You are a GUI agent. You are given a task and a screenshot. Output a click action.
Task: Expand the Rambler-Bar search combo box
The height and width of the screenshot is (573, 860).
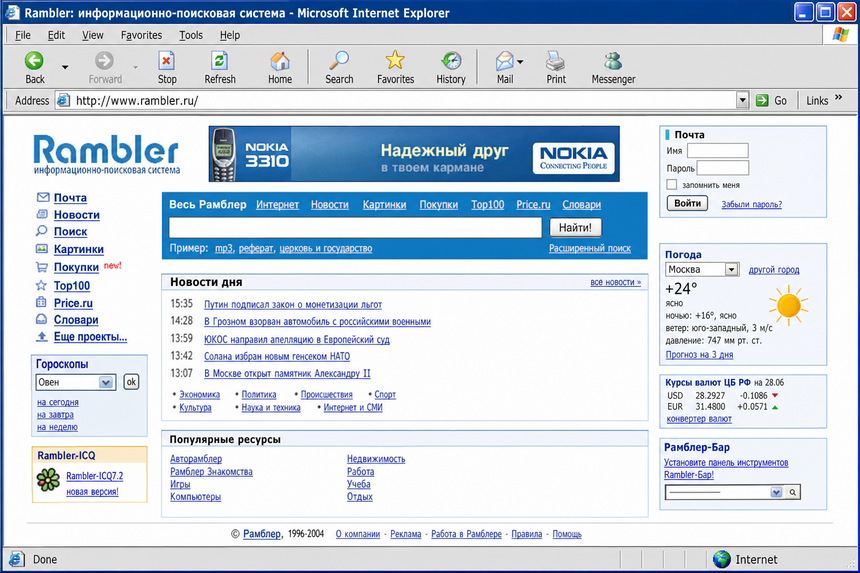coord(776,492)
